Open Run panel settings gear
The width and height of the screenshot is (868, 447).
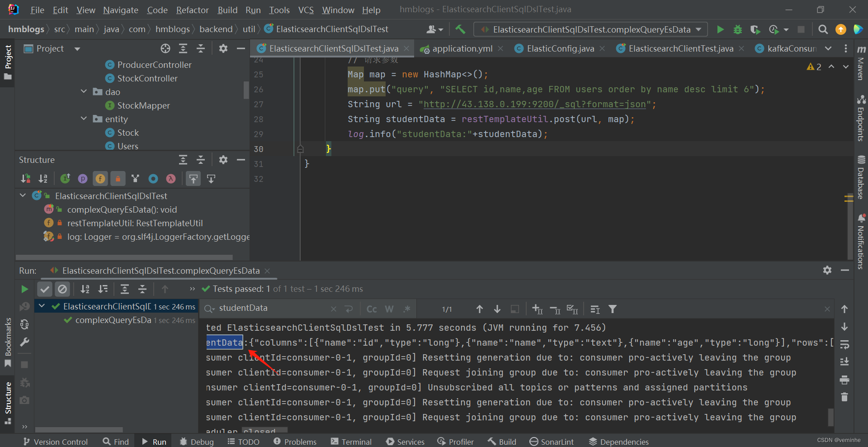point(827,270)
